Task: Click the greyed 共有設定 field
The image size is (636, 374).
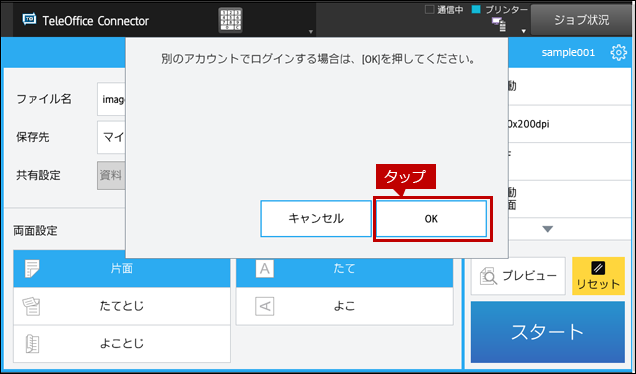Action: (111, 175)
